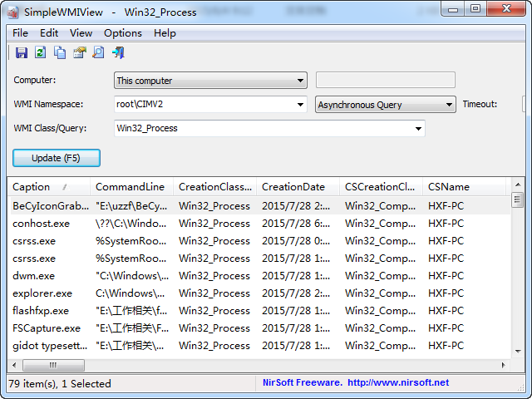
Task: Open the Options menu
Action: tap(123, 33)
